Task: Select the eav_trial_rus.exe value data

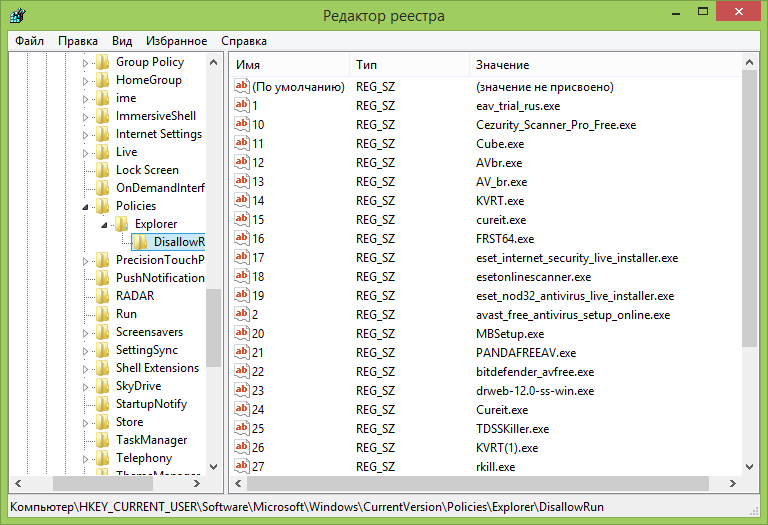Action: (518, 106)
